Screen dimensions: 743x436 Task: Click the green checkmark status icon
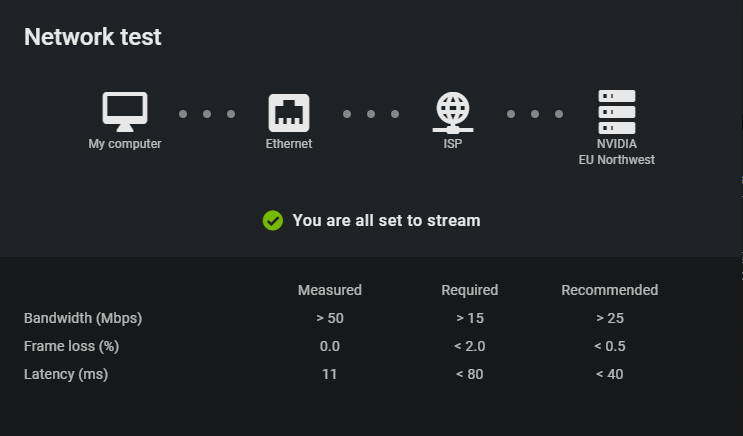pos(273,220)
